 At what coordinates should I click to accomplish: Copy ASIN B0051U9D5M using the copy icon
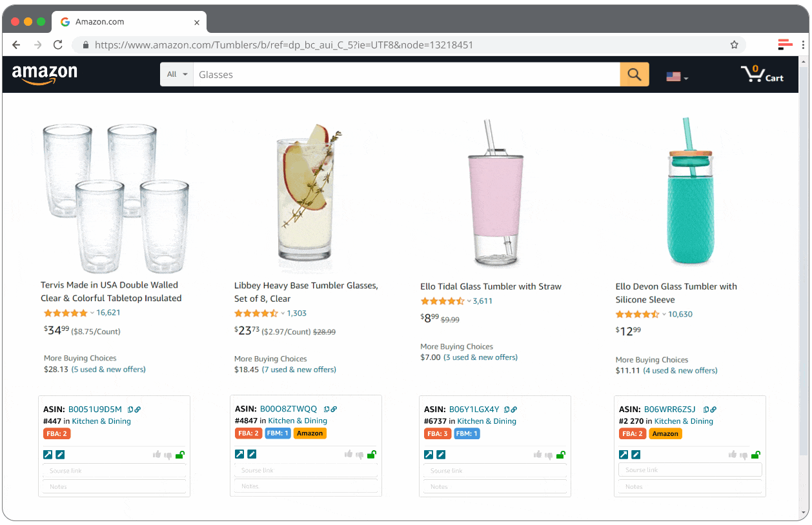click(130, 409)
